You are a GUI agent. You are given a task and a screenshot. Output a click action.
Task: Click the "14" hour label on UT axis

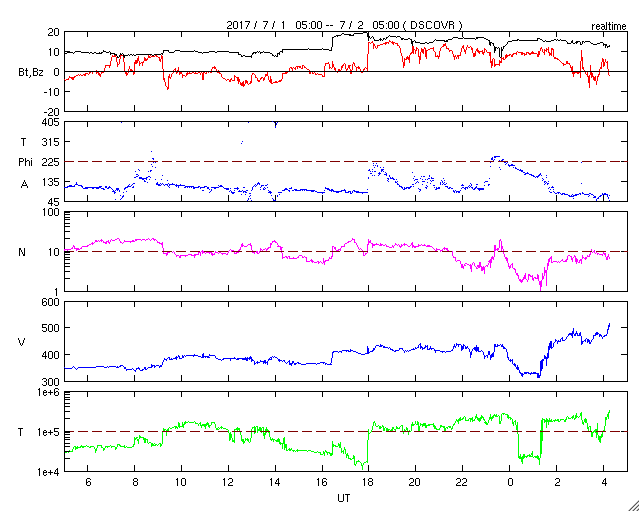275,482
